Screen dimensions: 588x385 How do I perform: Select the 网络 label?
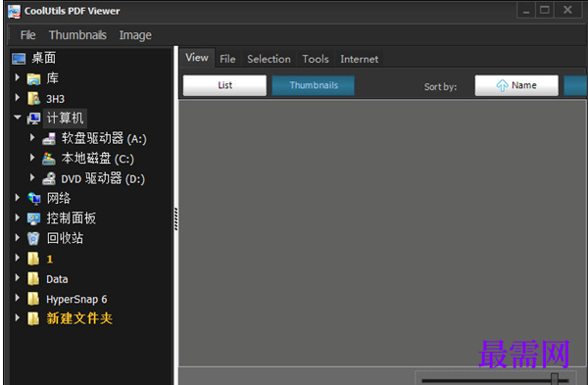pos(59,198)
